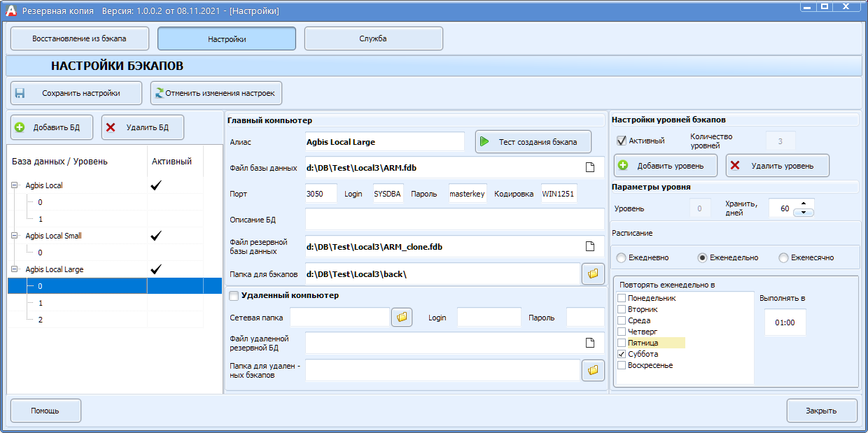The height and width of the screenshot is (433, 868).
Task: Decrease Хранить дней with down arrow
Action: tap(804, 212)
